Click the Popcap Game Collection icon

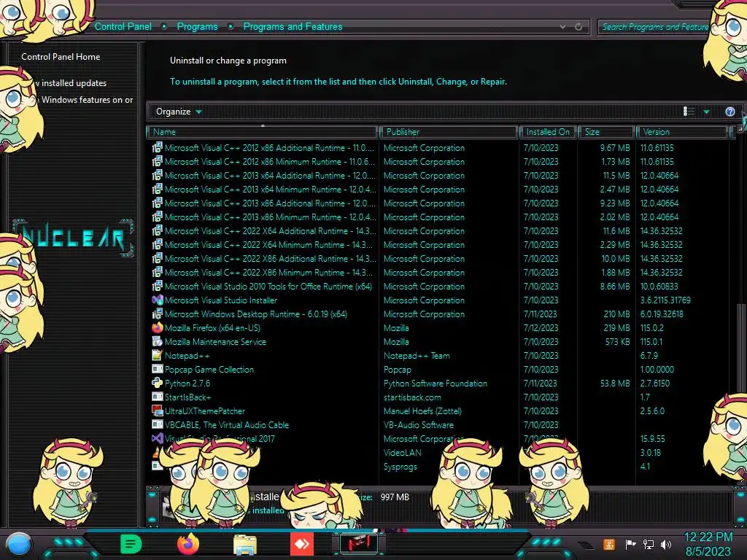point(158,369)
